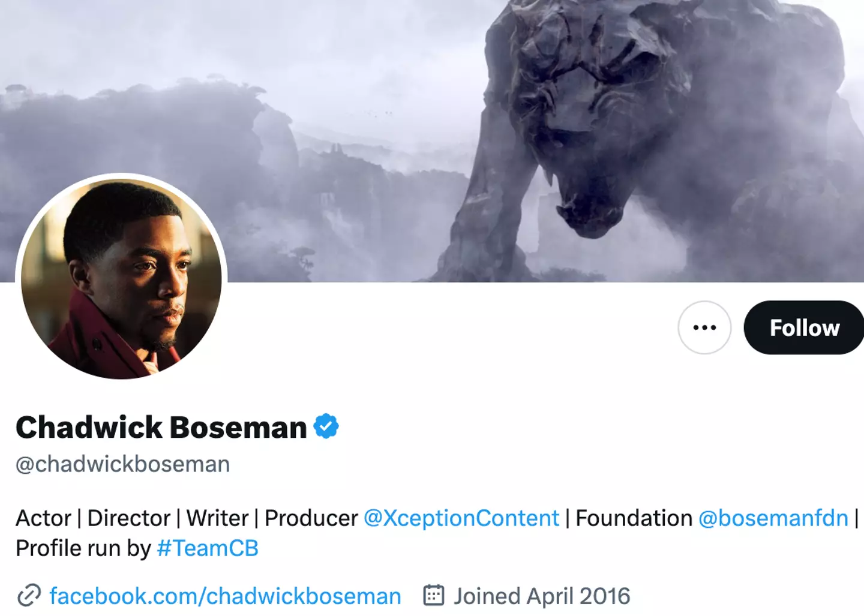Click the Joined April 2016 text

pyautogui.click(x=542, y=596)
